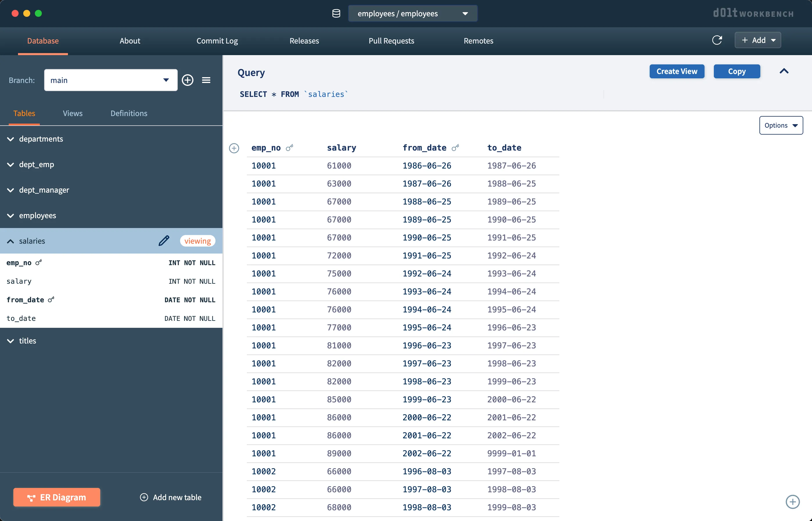812x521 pixels.
Task: Open the Options dropdown
Action: (781, 126)
